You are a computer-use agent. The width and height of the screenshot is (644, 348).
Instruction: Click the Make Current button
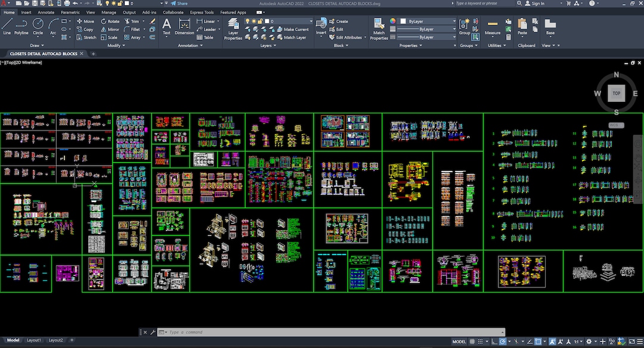pyautogui.click(x=295, y=29)
